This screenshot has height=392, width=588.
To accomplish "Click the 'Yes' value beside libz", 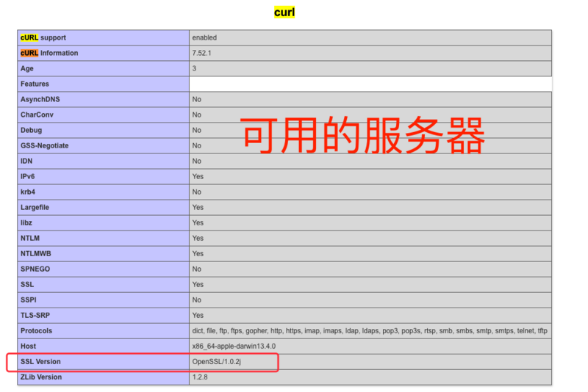I will point(198,222).
